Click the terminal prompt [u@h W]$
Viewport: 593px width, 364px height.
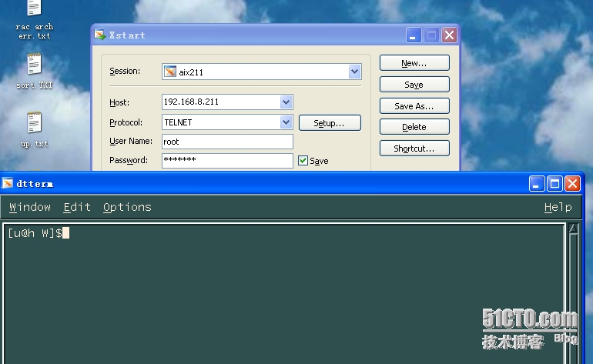coord(35,233)
